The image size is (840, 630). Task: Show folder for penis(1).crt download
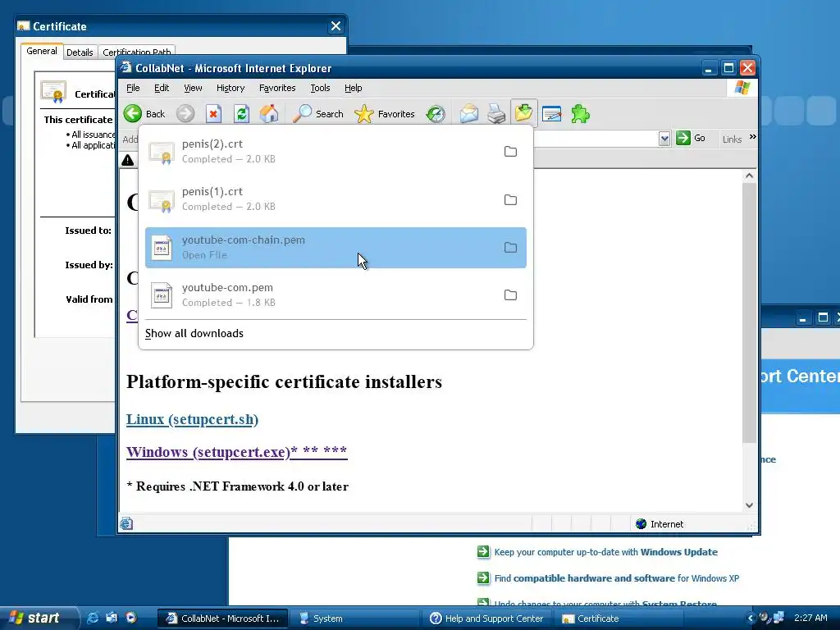510,200
